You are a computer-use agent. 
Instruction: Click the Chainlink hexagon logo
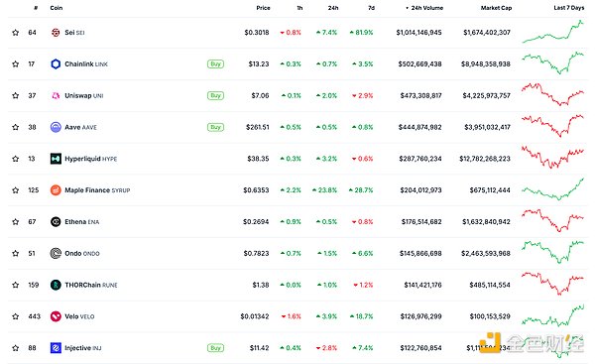pyautogui.click(x=56, y=64)
